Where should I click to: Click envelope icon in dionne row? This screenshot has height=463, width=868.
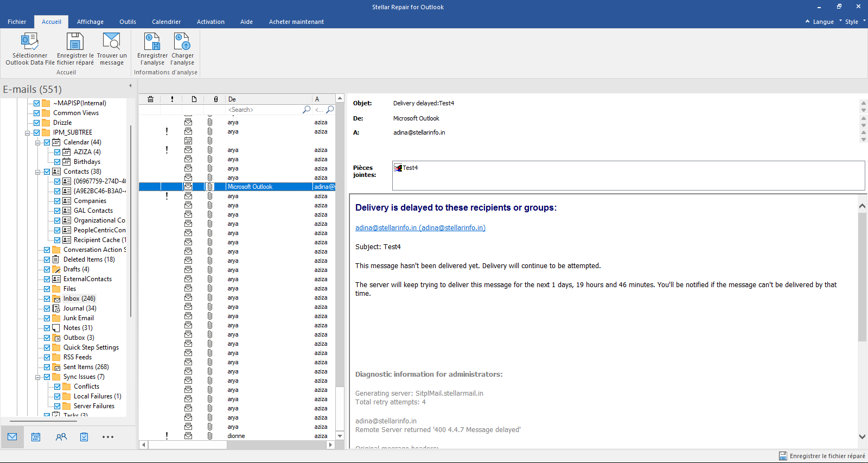(188, 436)
